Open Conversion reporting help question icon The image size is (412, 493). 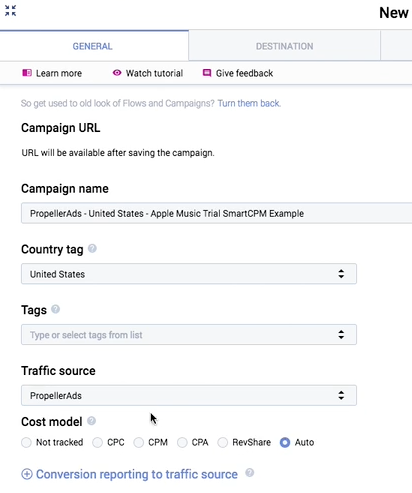[x=250, y=472]
